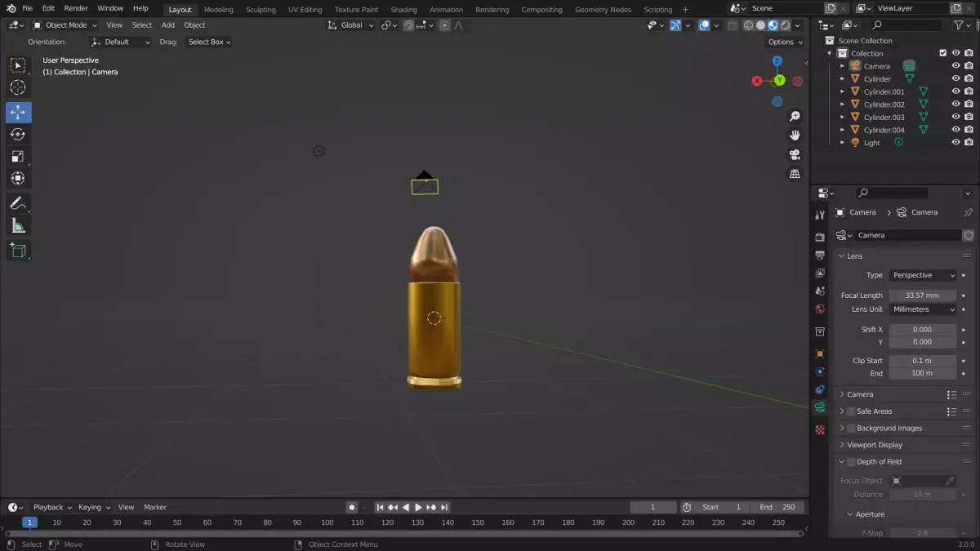Uncheck the Collection exclude checkbox
Image resolution: width=980 pixels, height=551 pixels.
(x=943, y=53)
